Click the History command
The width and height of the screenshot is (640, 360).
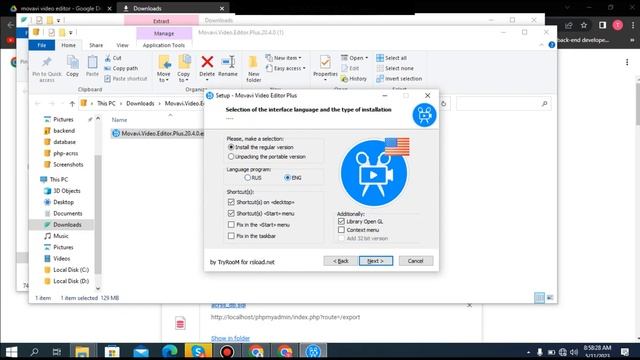pyautogui.click(x=354, y=78)
